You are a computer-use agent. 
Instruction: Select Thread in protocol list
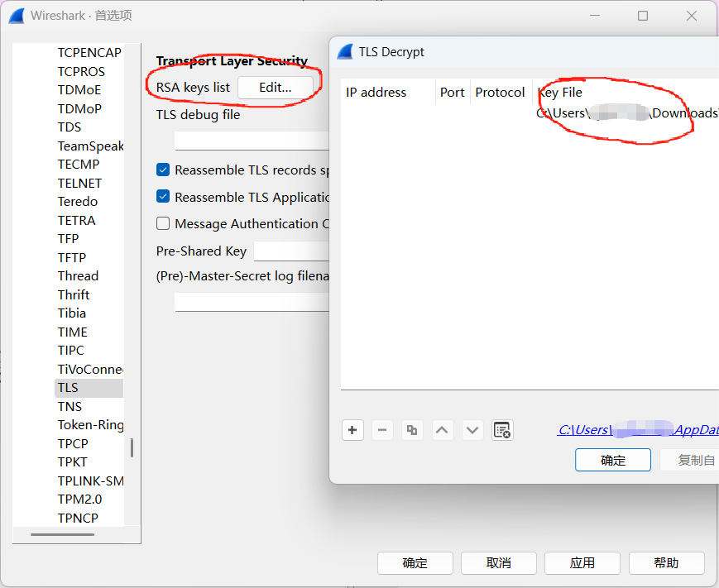pos(78,276)
